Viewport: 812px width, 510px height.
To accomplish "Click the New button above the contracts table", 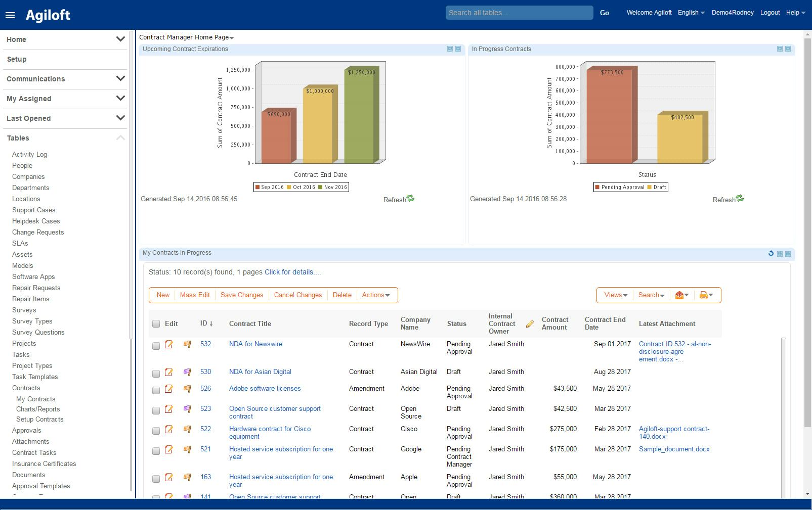I will 162,295.
